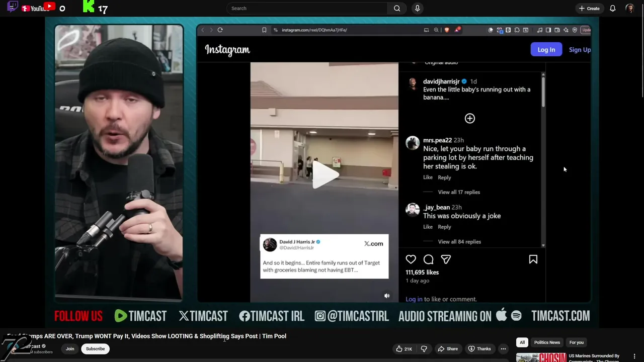The width and height of the screenshot is (644, 362).
Task: Click the 111,695 likes count
Action: [x=422, y=272]
